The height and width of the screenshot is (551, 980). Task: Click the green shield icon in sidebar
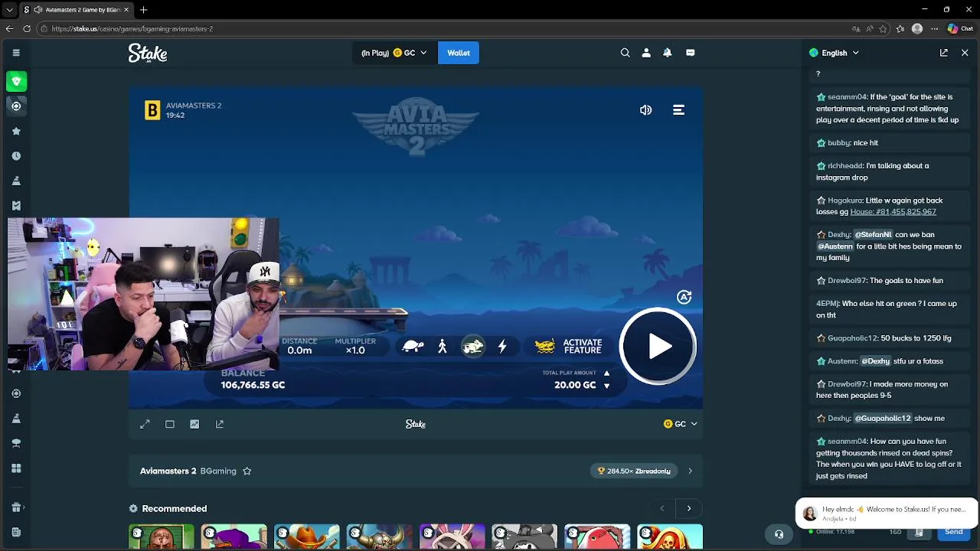pyautogui.click(x=16, y=81)
